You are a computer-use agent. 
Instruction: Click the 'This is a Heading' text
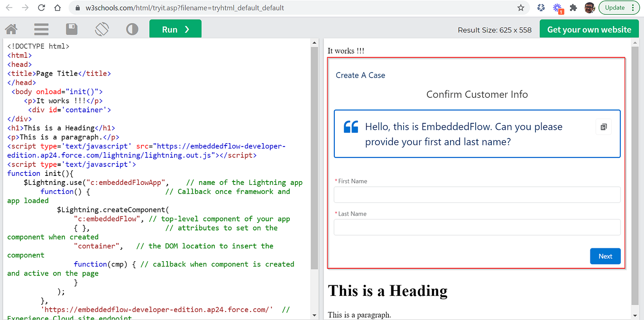387,291
